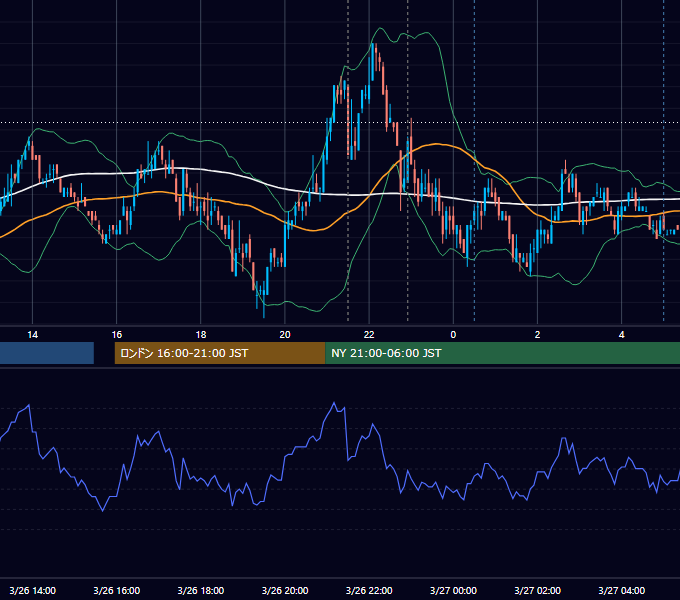
Task: Click the hour label 2 on price chart axis
Action: (537, 335)
